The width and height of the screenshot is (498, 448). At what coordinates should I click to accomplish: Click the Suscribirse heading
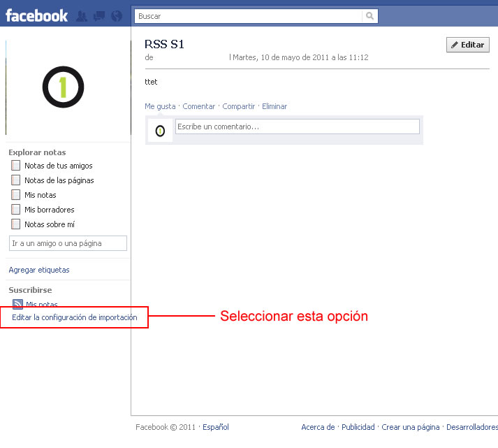click(x=30, y=290)
